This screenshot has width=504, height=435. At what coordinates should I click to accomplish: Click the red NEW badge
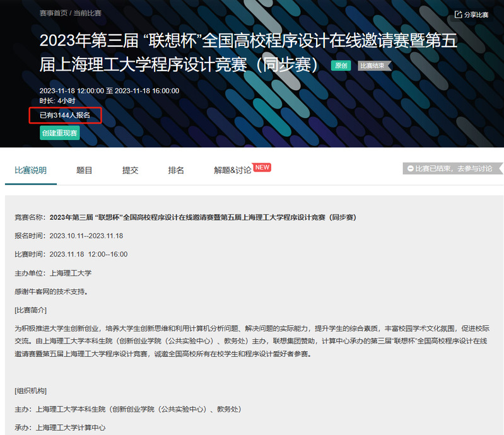click(x=262, y=168)
